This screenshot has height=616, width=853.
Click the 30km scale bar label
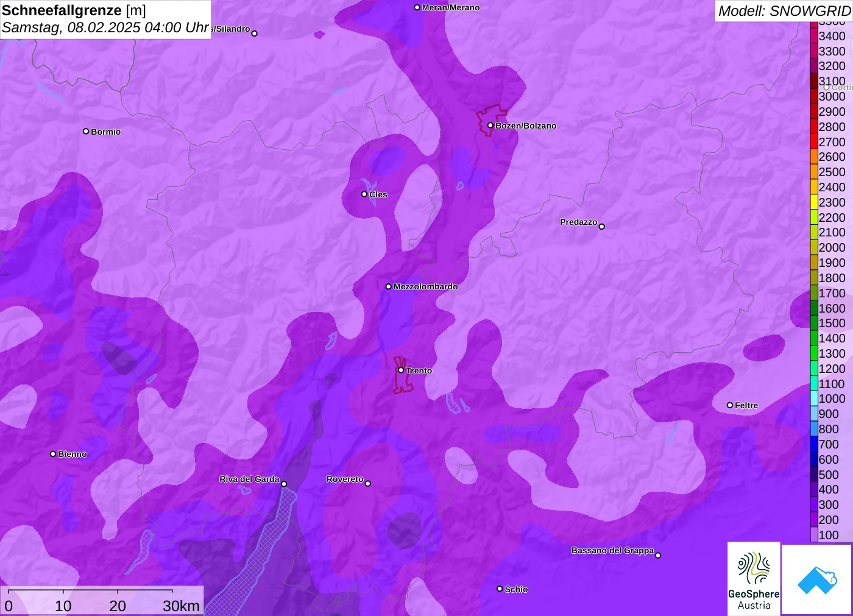click(181, 606)
